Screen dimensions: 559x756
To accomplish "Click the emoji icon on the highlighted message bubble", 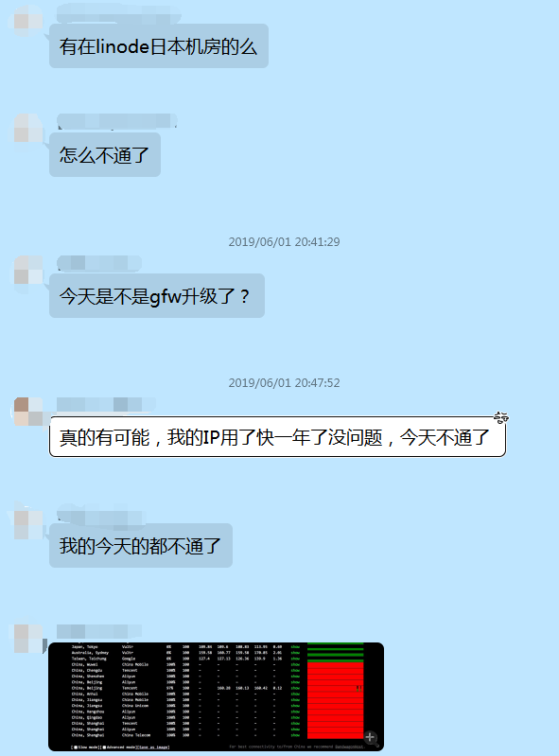I will 501,417.
